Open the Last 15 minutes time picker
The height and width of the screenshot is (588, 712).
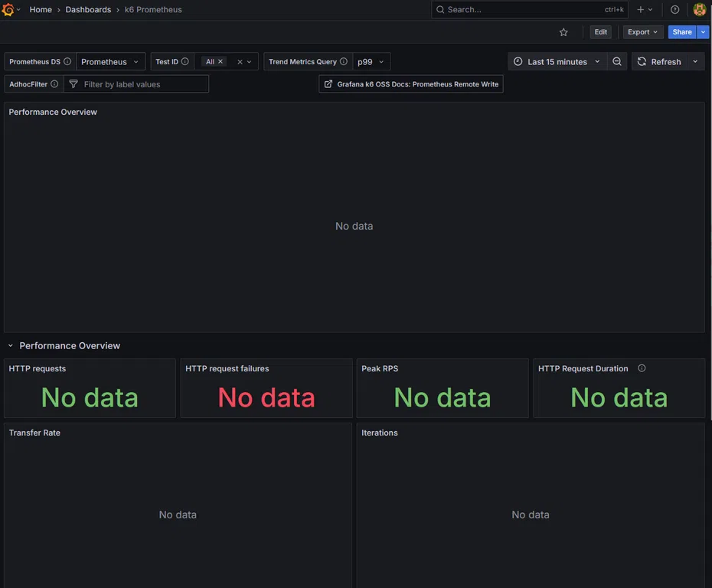point(557,62)
